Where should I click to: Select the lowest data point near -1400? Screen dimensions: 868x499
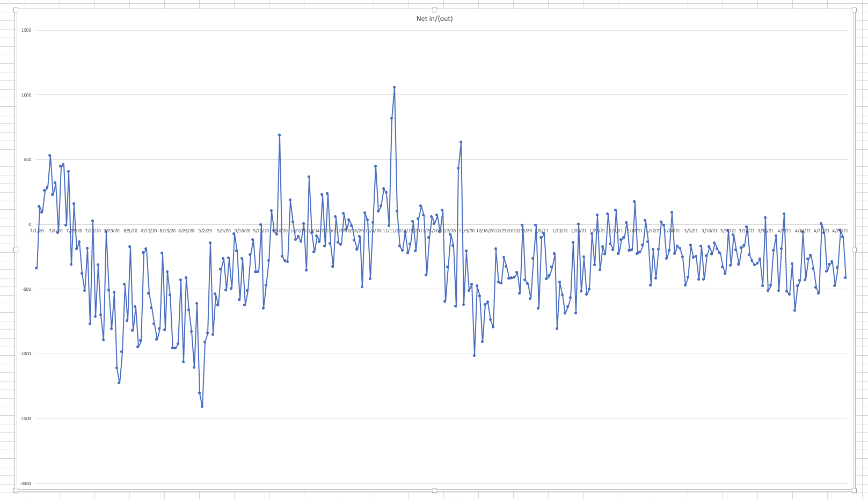[202, 406]
